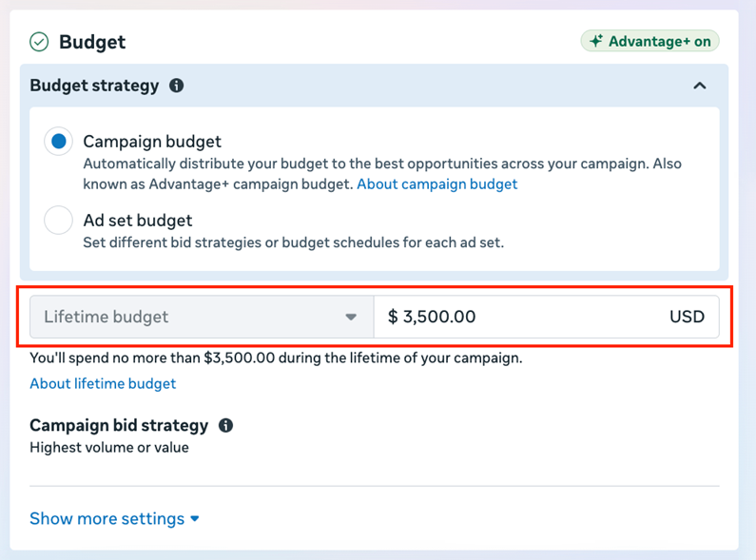
Task: Select the Campaign budget radio button
Action: [59, 142]
